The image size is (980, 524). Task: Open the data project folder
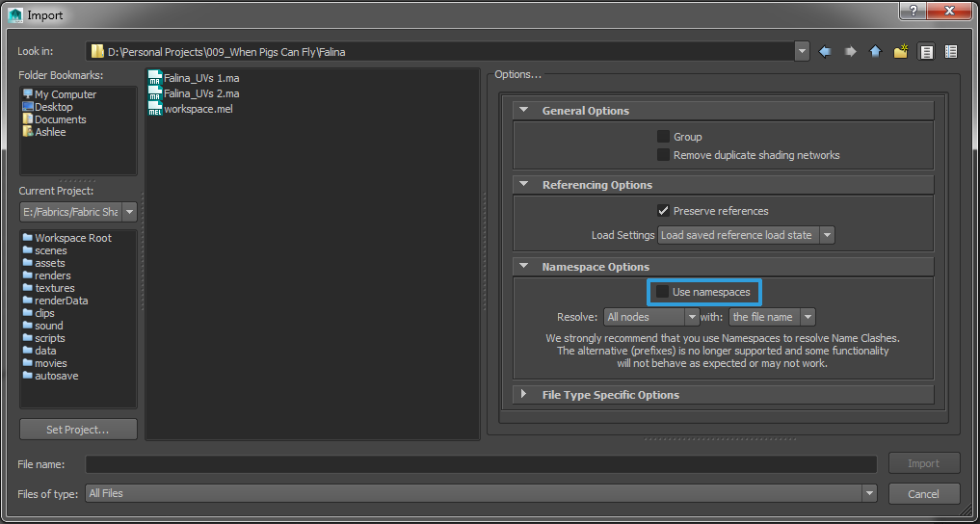pyautogui.click(x=40, y=351)
